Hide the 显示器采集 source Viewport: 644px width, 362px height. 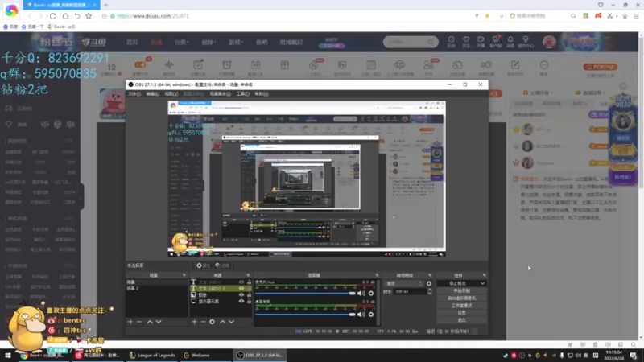pos(241,301)
